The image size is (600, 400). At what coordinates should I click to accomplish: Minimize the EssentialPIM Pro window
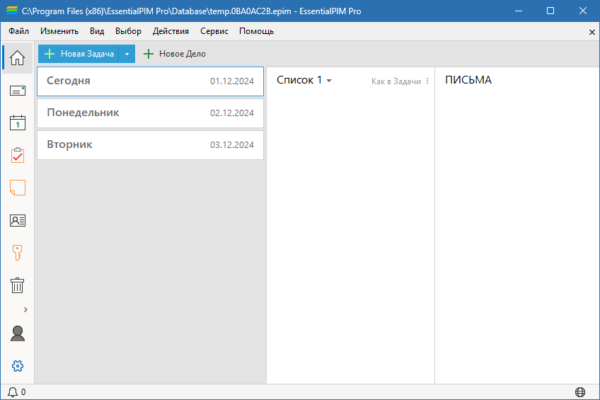518,11
